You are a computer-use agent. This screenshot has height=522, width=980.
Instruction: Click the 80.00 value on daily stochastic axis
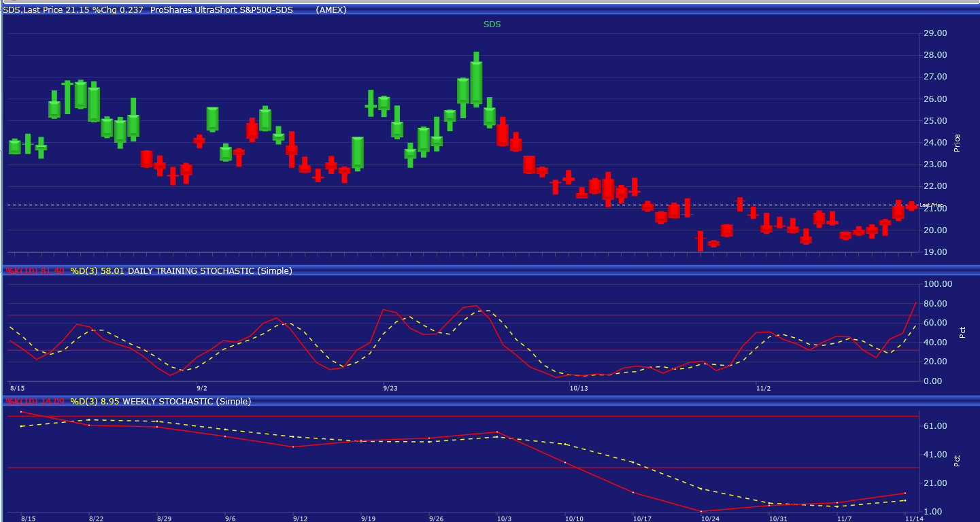pyautogui.click(x=935, y=303)
